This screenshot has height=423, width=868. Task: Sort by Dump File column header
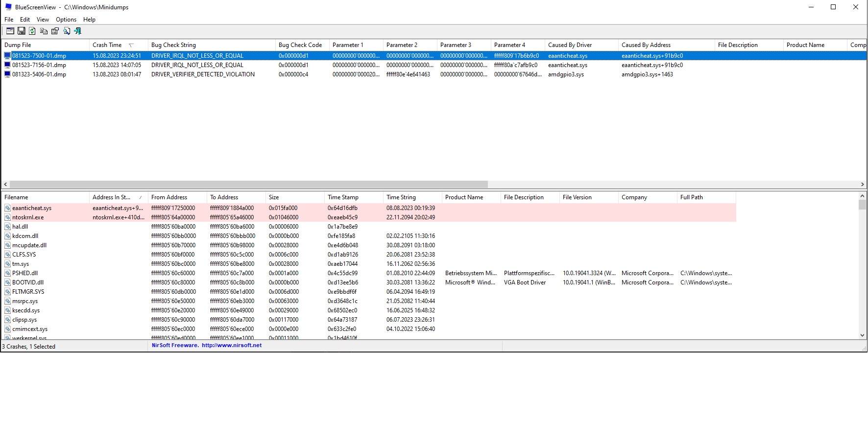point(46,45)
